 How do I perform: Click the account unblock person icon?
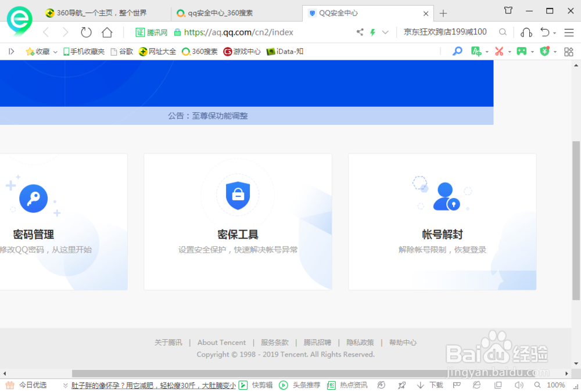click(x=446, y=196)
